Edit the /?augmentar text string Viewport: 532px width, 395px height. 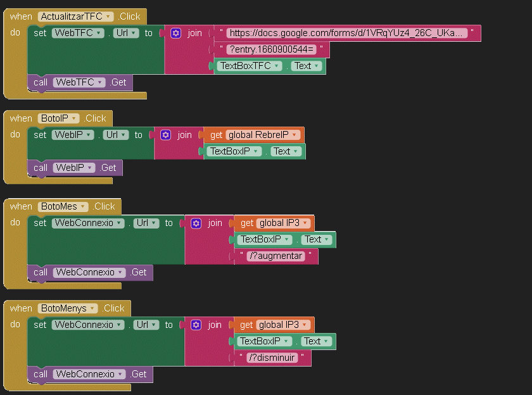click(x=275, y=256)
